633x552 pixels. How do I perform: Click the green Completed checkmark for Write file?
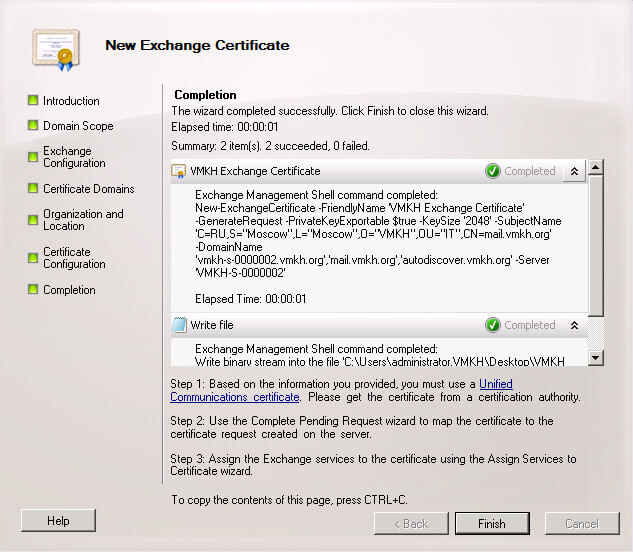click(x=493, y=325)
